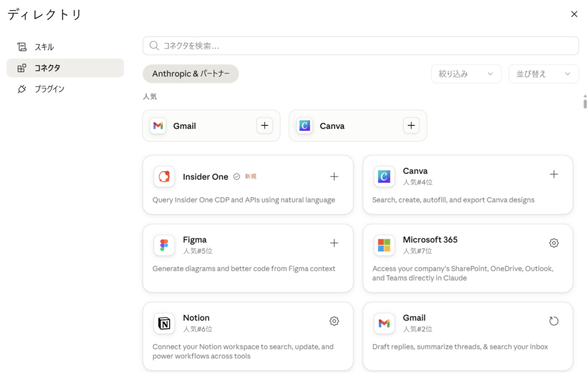588x373 pixels.
Task: Click the SharePoint, OneDrive description text
Action: coord(463,273)
